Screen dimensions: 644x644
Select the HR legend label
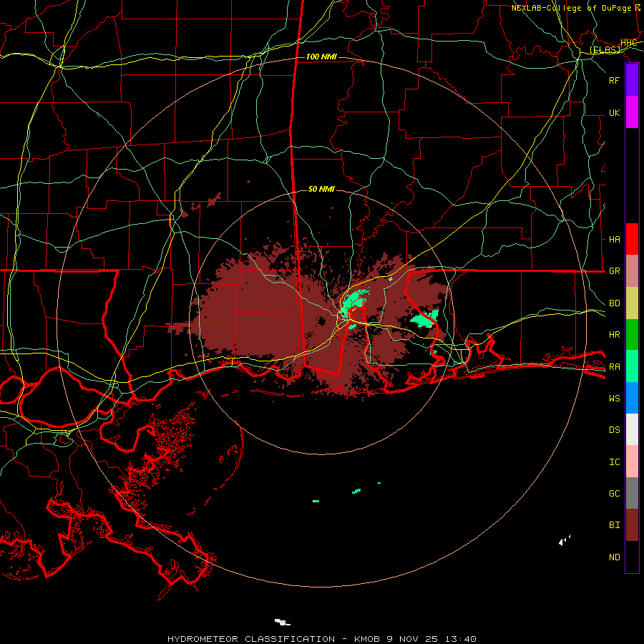point(614,335)
